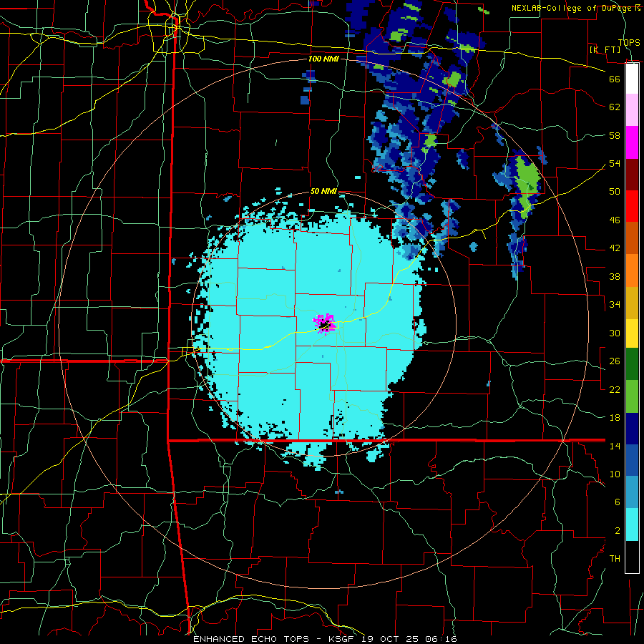Click the light blue legend swatch

(x=632, y=492)
